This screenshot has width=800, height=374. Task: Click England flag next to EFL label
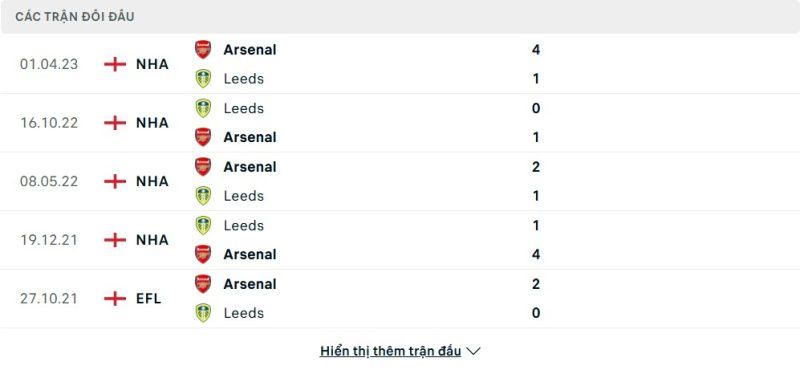coord(115,298)
